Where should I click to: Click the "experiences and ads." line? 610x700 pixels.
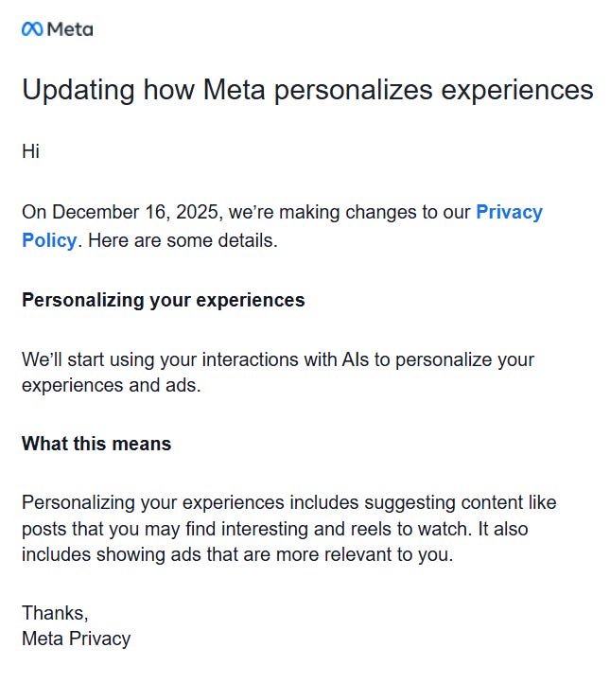point(111,385)
